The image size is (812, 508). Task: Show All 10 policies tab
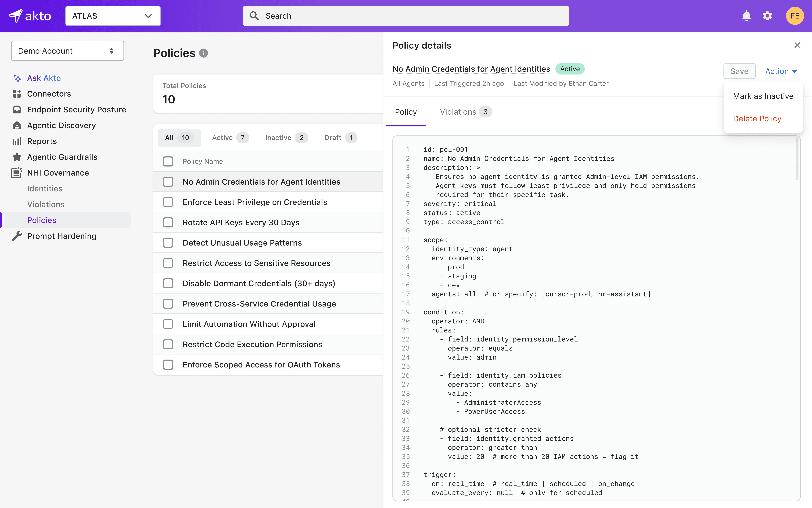[179, 138]
